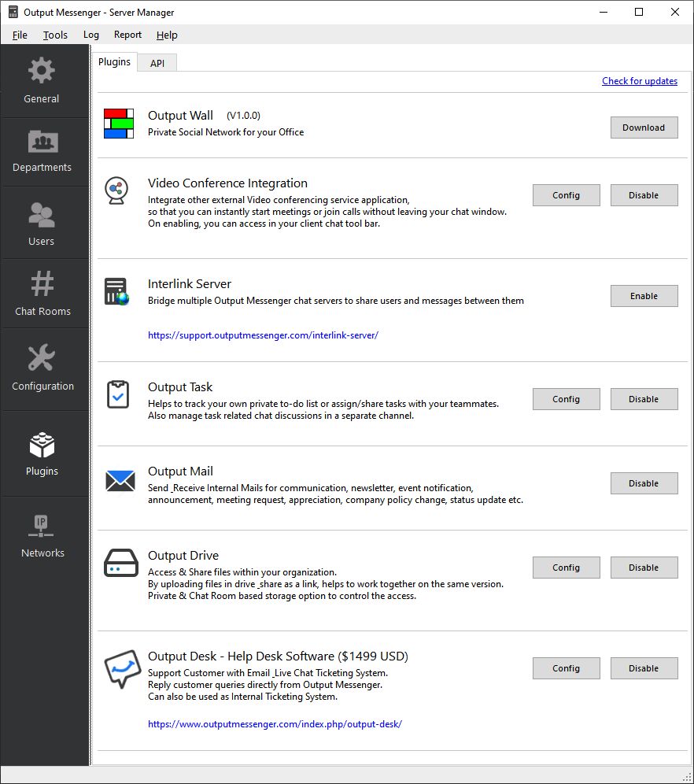Click the Output Task clipboard icon
The height and width of the screenshot is (784, 694).
coord(118,394)
